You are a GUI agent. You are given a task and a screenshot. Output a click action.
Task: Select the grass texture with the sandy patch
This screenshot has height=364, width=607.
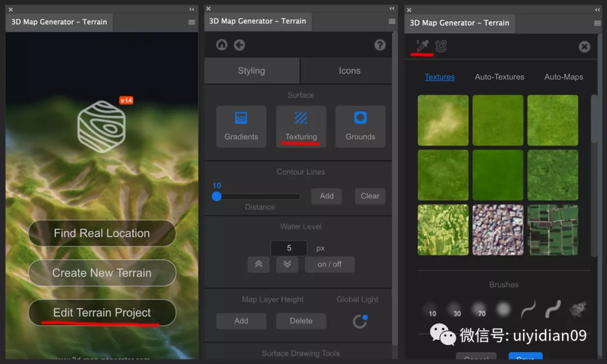click(x=443, y=120)
